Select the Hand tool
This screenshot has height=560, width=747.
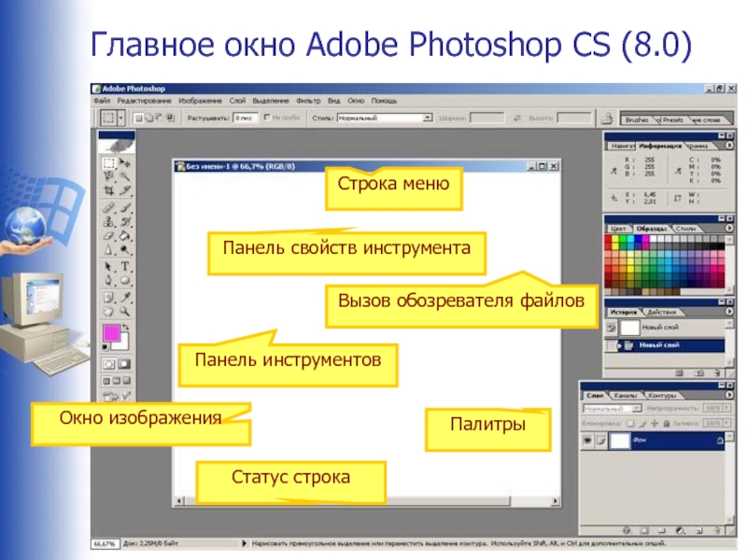pos(108,312)
